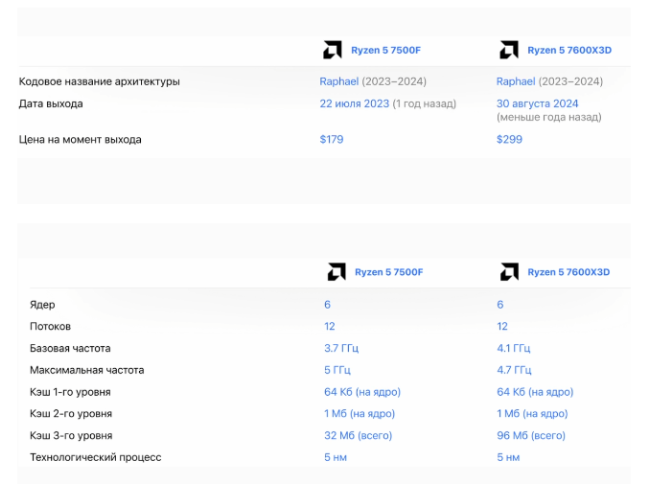Click base frequency value '3.7 ГГц'

tap(341, 348)
